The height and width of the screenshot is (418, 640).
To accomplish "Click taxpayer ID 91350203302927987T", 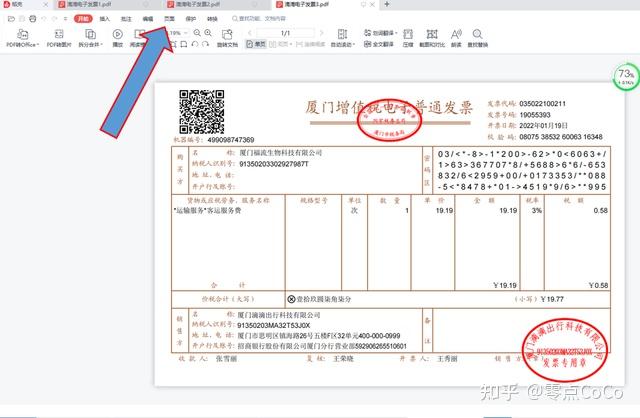I will click(273, 164).
